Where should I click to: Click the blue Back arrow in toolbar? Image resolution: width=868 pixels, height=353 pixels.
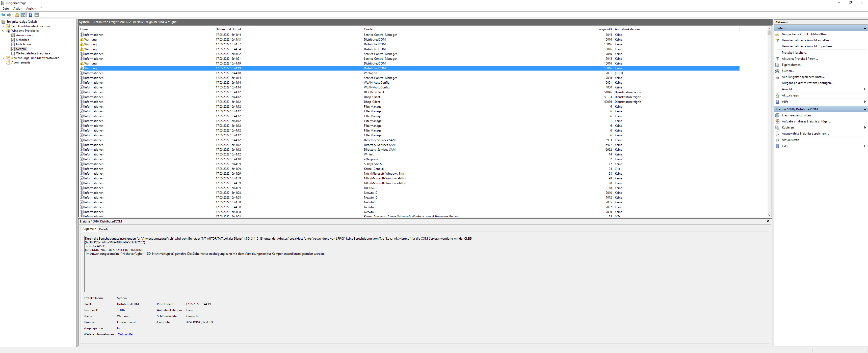click(3, 15)
